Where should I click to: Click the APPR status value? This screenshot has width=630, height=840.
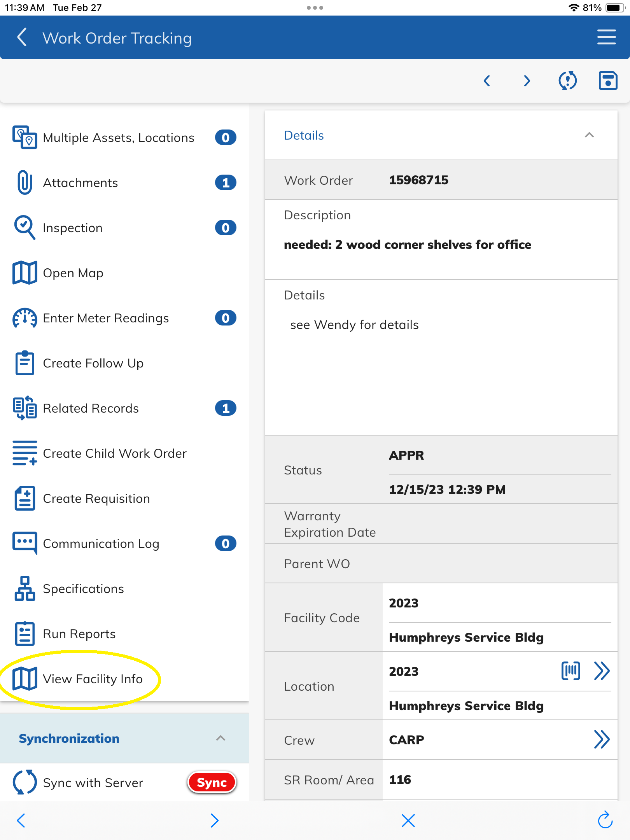(406, 455)
